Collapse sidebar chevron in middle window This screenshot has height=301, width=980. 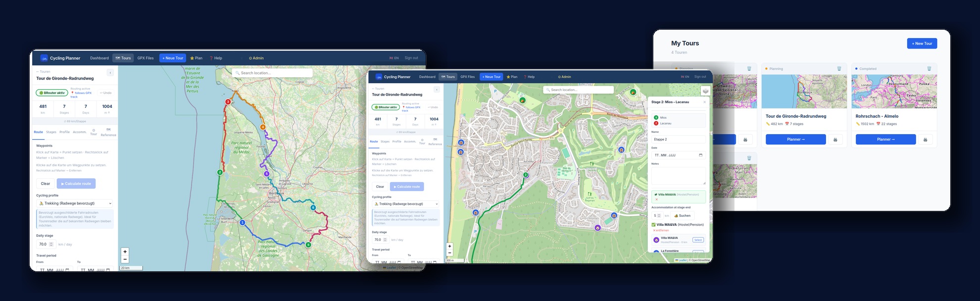437,90
